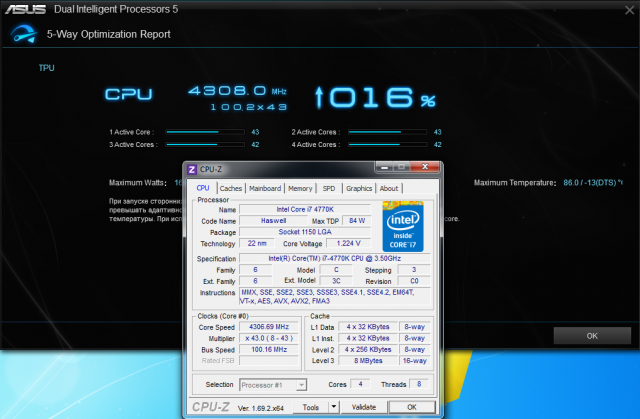This screenshot has width=640, height=419.
Task: Click the 4308.0 MHz CPU frequency readout
Action: [237, 91]
